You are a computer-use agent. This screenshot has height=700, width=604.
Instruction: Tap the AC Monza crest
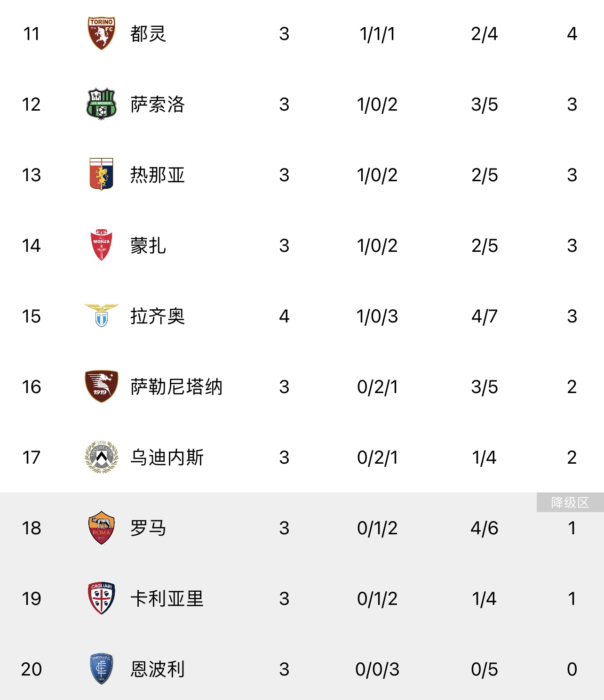click(101, 245)
